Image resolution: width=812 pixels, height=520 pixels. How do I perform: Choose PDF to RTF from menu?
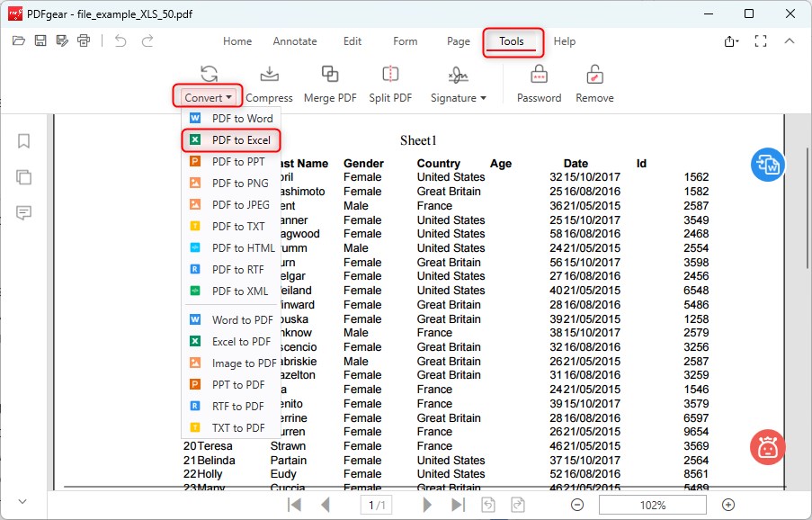231,270
